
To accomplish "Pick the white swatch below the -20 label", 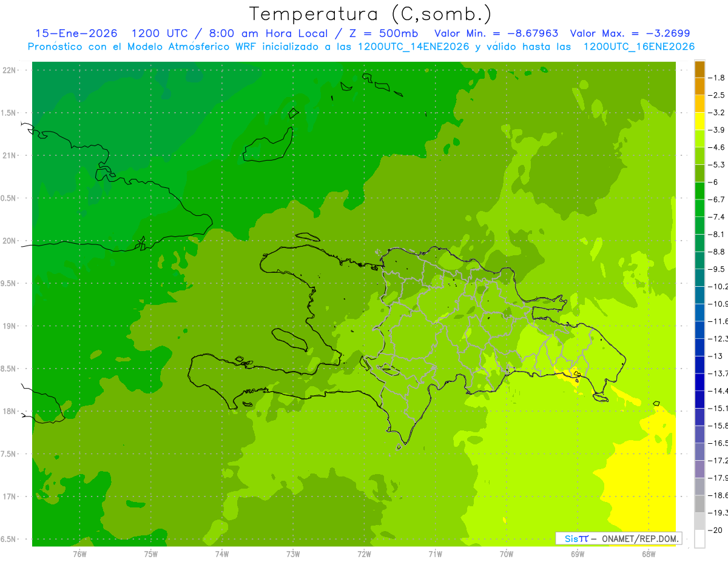I will pyautogui.click(x=700, y=538).
